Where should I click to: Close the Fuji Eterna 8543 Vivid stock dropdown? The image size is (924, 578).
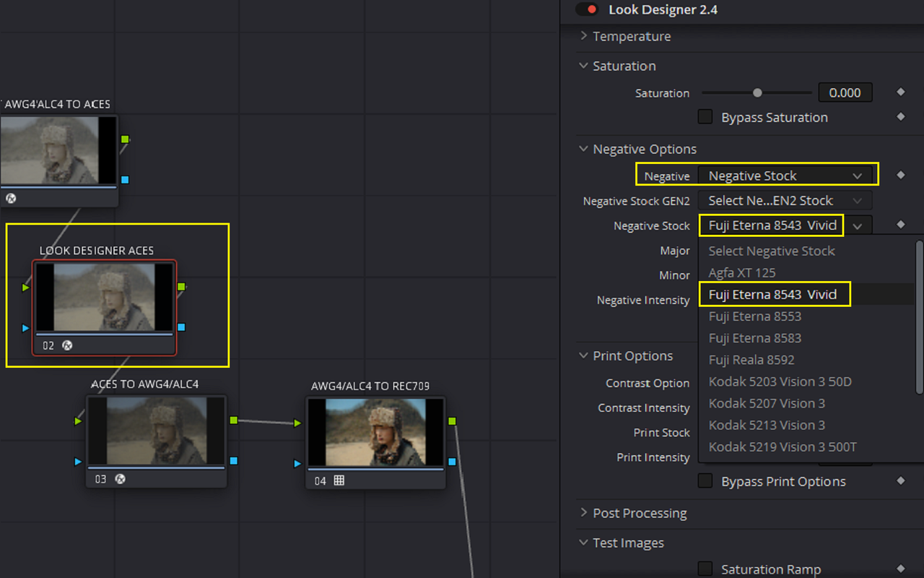pyautogui.click(x=785, y=225)
